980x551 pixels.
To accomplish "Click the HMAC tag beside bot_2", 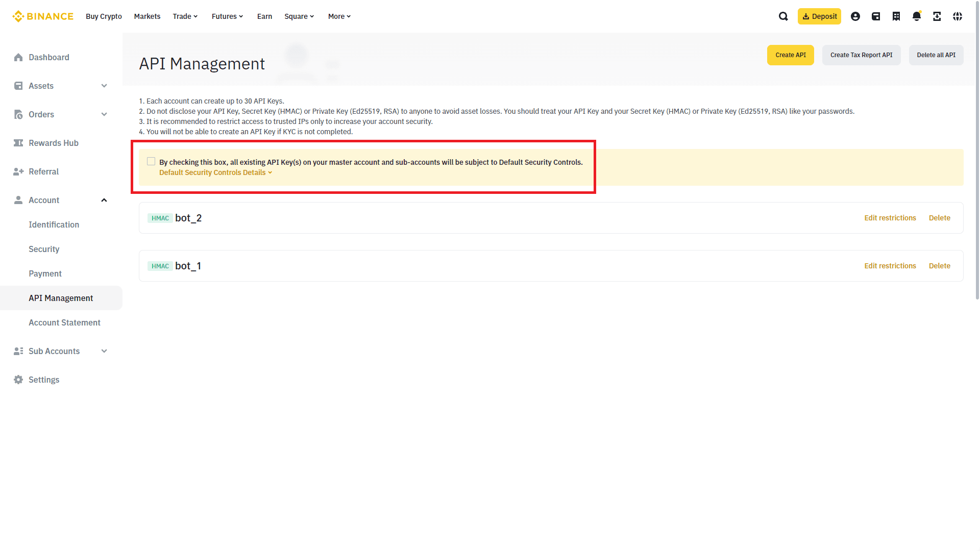I will (x=160, y=218).
